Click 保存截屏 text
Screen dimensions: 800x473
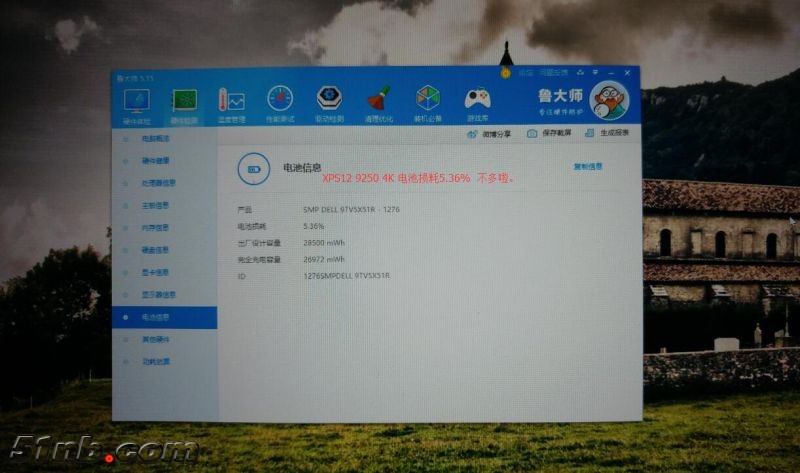coord(557,133)
